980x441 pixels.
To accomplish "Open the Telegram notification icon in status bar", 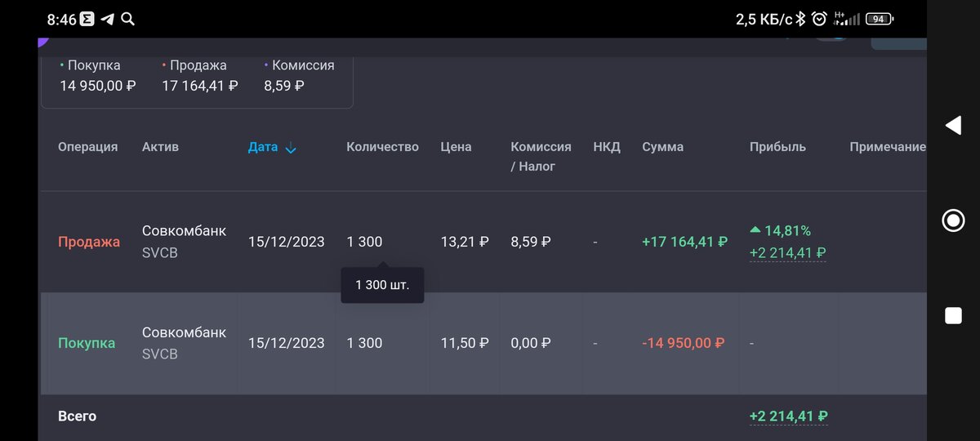I will tap(108, 19).
